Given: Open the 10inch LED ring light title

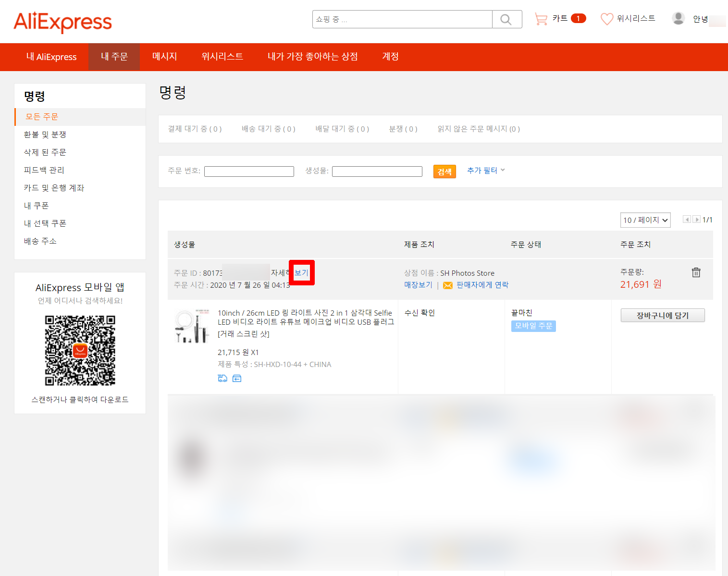Looking at the screenshot, I should pyautogui.click(x=306, y=318).
